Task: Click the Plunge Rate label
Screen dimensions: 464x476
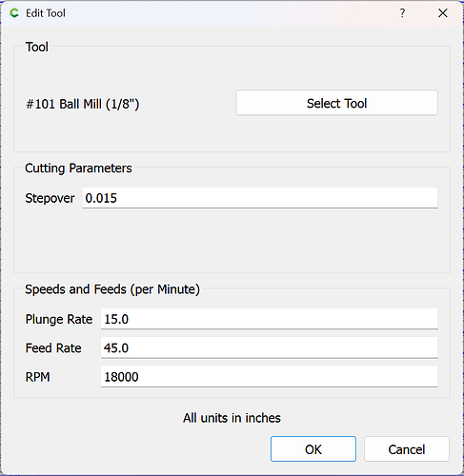Action: pos(59,319)
